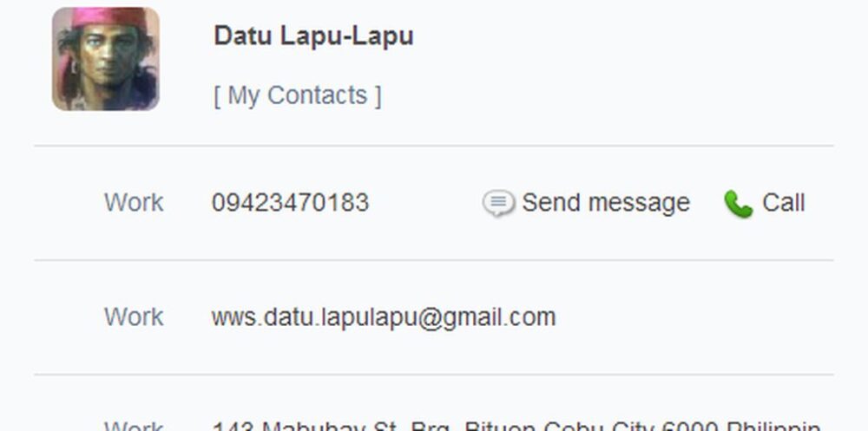This screenshot has height=431, width=868.
Task: Click the wws.datu.lapulapu@gmail.com email address
Action: (383, 317)
